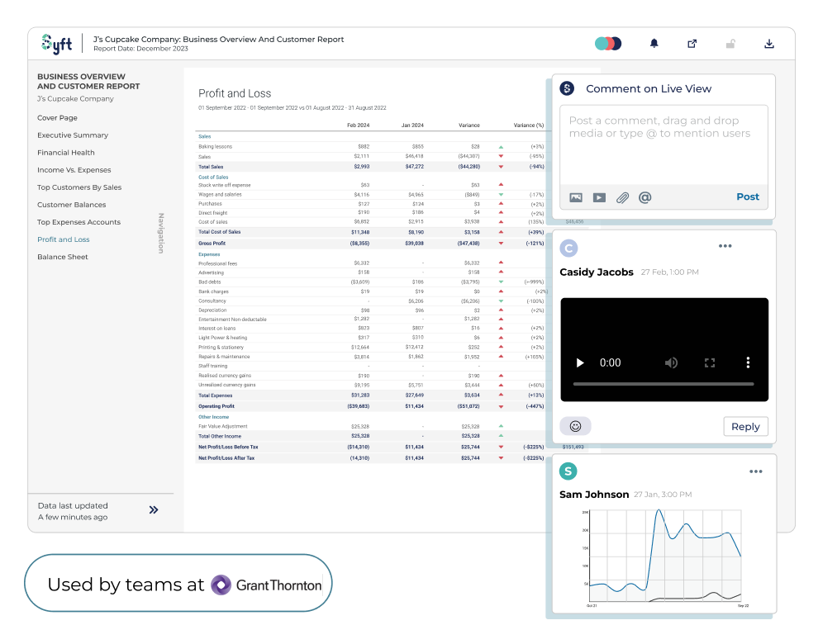Image resolution: width=818 pixels, height=644 pixels.
Task: Attach a file using the paperclip icon
Action: click(623, 198)
